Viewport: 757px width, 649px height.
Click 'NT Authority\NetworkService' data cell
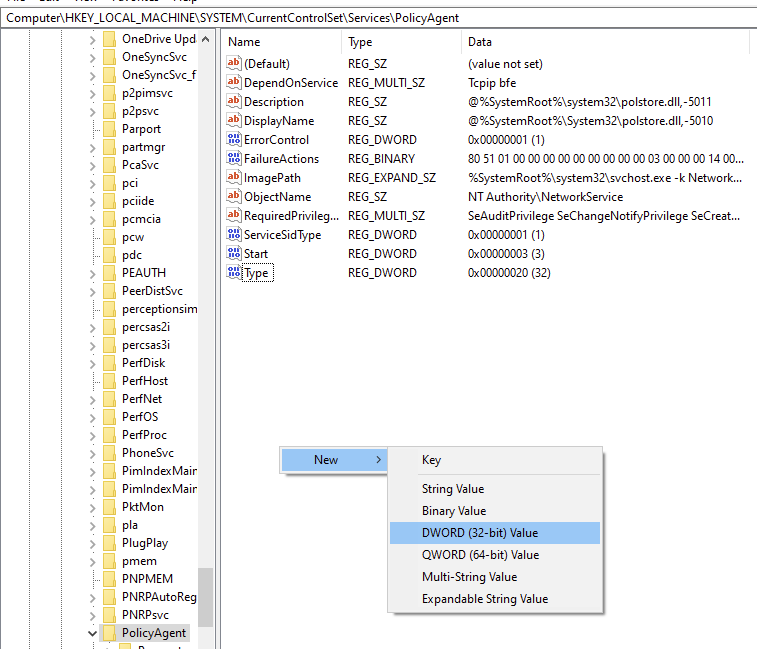[x=545, y=197]
